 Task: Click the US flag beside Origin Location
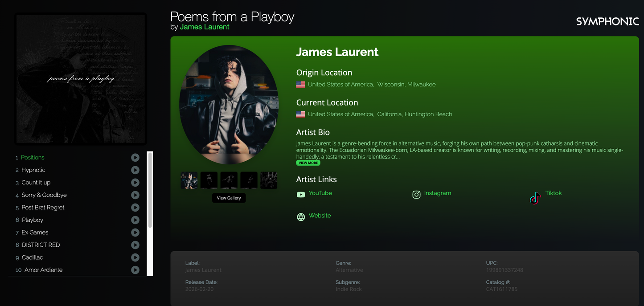click(300, 84)
